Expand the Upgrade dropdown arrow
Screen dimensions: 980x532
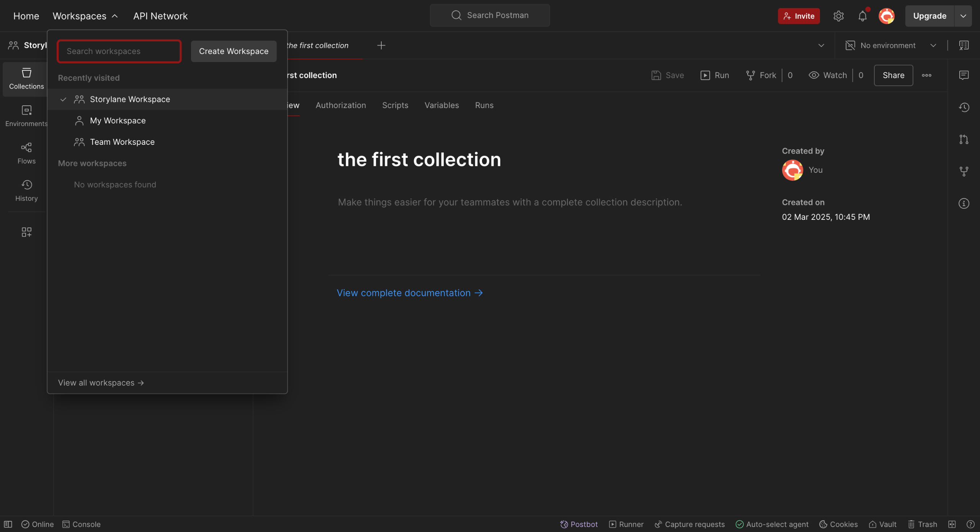[x=963, y=16]
